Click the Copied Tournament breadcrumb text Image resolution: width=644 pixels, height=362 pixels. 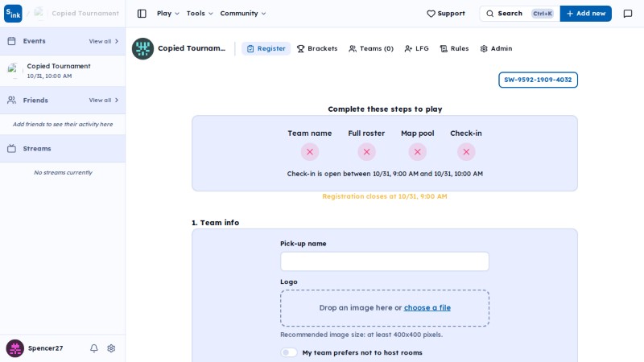coord(85,13)
